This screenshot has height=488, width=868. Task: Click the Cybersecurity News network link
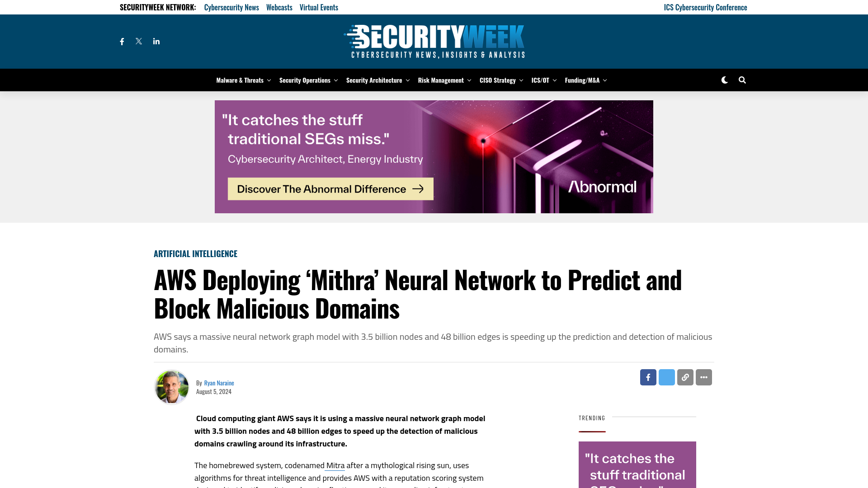(x=231, y=7)
